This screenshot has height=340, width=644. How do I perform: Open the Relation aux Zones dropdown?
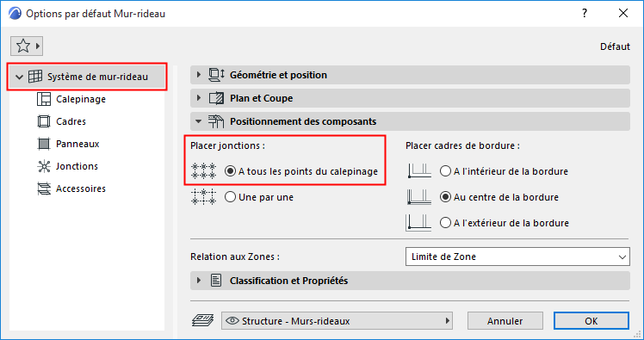click(x=517, y=257)
